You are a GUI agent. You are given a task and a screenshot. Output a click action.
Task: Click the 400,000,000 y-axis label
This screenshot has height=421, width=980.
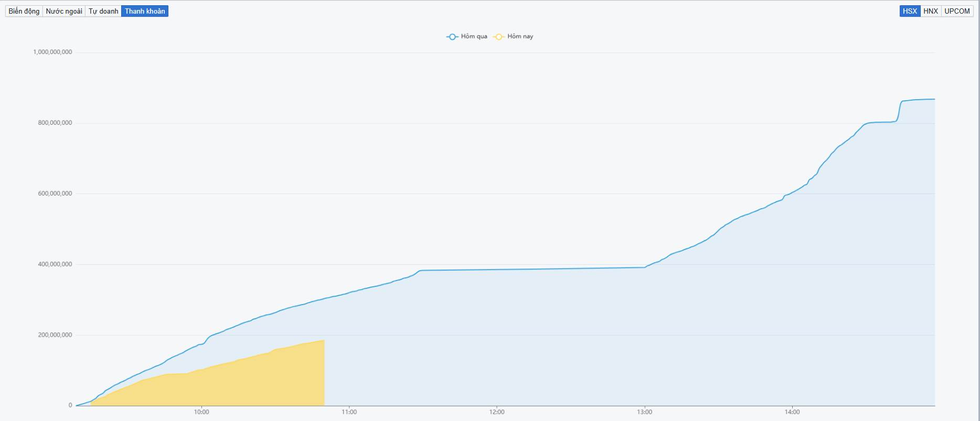(x=55, y=264)
